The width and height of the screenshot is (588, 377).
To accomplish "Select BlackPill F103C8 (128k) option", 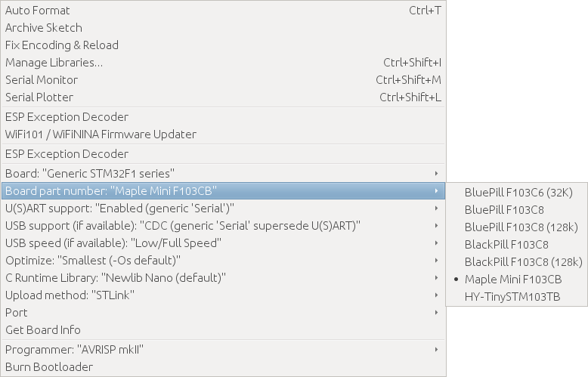I will pos(523,262).
